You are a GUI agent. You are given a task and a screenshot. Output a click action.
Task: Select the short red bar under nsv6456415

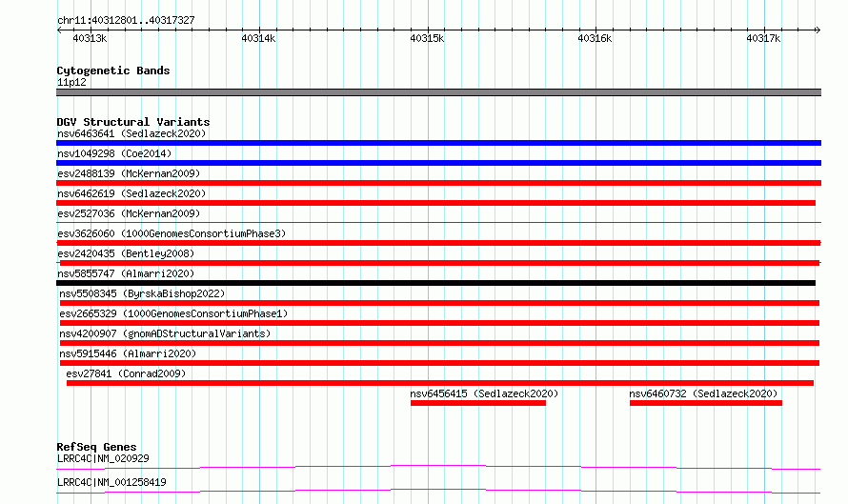(x=478, y=403)
